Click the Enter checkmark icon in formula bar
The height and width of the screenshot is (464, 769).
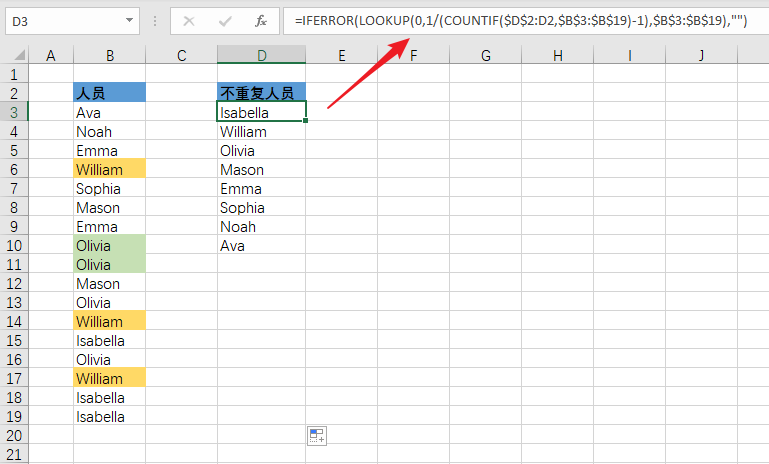[225, 21]
